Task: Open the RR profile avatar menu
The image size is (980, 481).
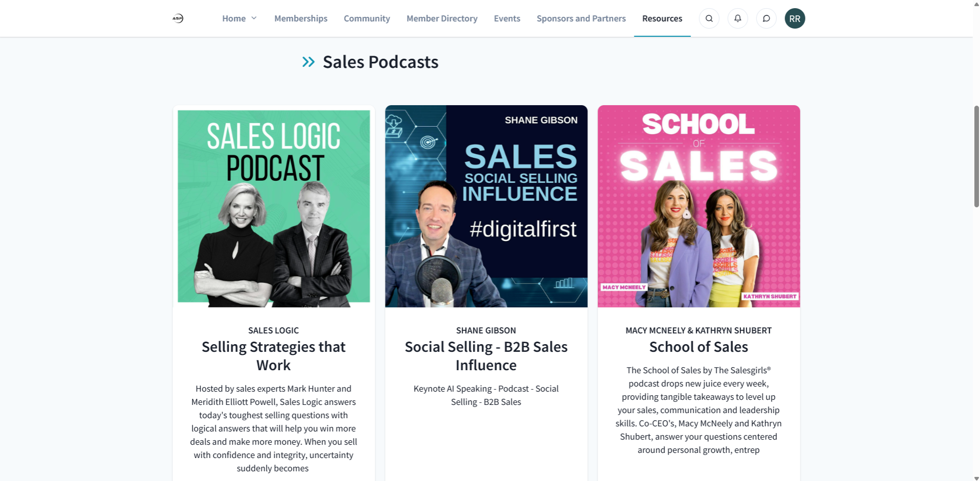Action: click(795, 18)
